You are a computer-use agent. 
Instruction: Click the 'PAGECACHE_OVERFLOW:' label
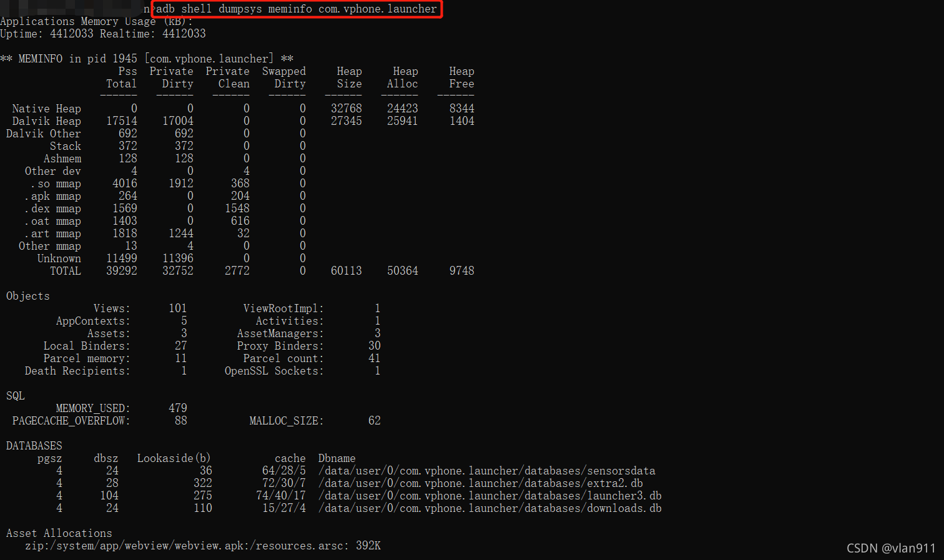click(x=72, y=421)
